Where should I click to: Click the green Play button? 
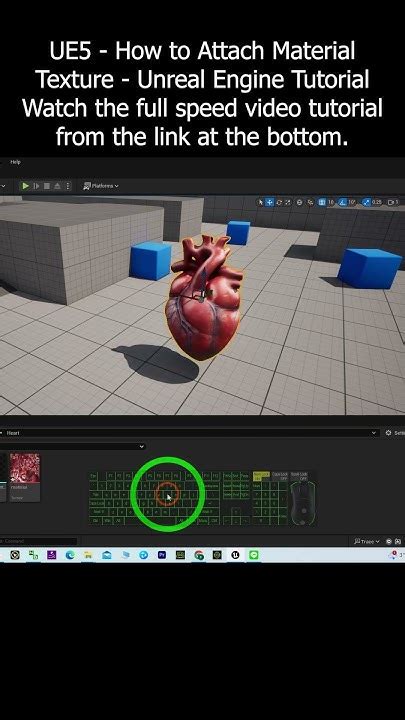coord(25,186)
